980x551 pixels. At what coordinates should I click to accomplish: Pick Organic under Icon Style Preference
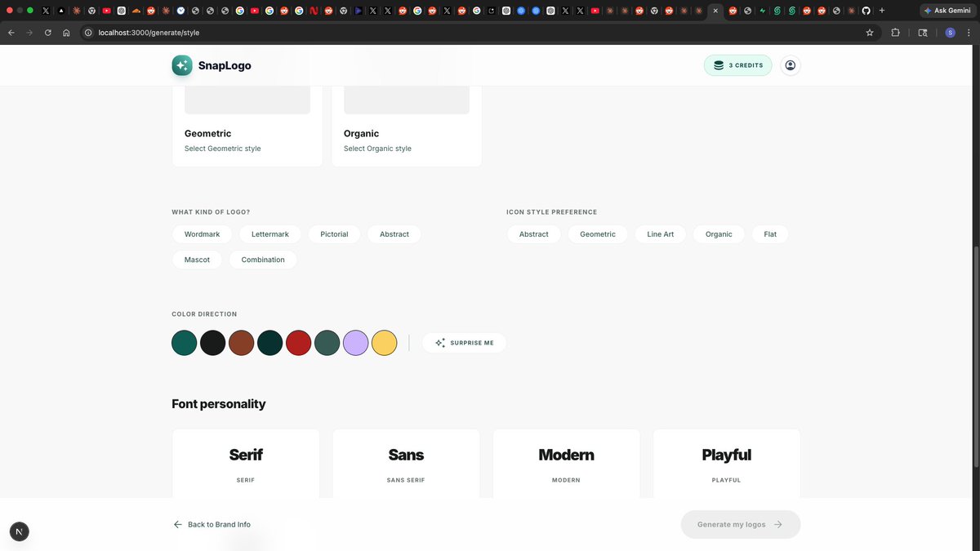[719, 234]
